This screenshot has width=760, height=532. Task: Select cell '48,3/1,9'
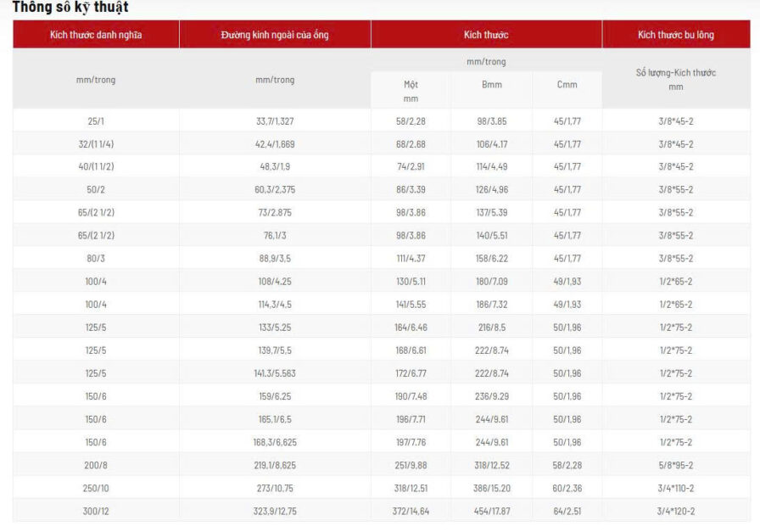click(275, 166)
